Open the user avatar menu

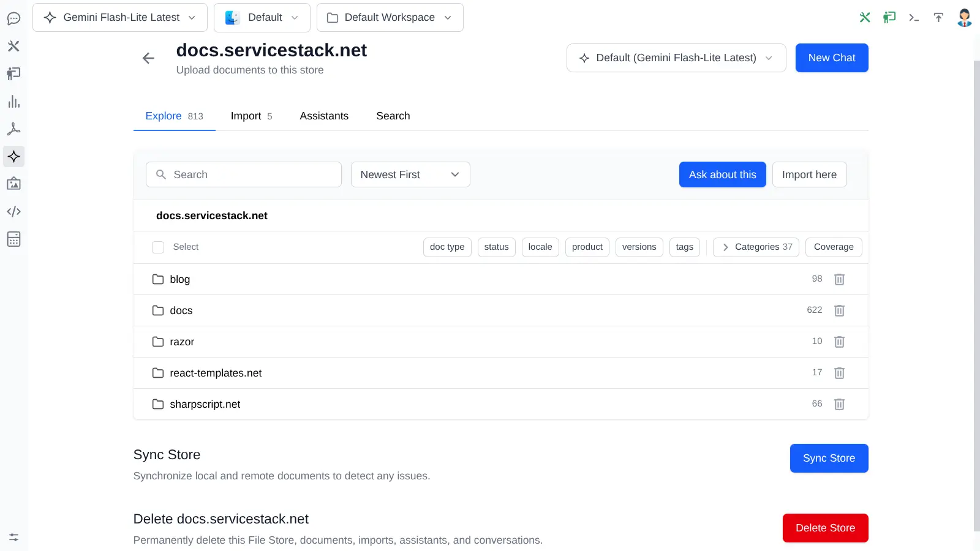pyautogui.click(x=965, y=17)
